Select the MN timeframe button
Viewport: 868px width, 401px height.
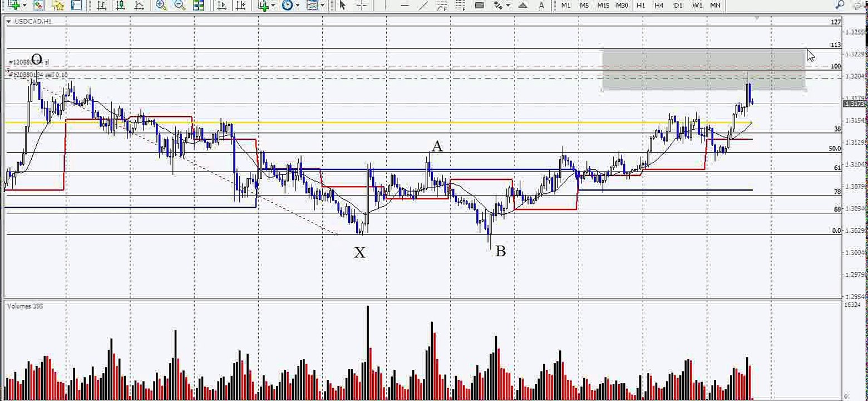pyautogui.click(x=715, y=5)
